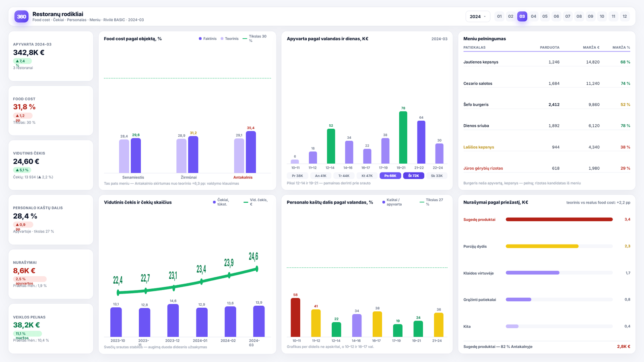This screenshot has height=362, width=644.
Task: Select month 09 tab
Action: [x=590, y=16]
